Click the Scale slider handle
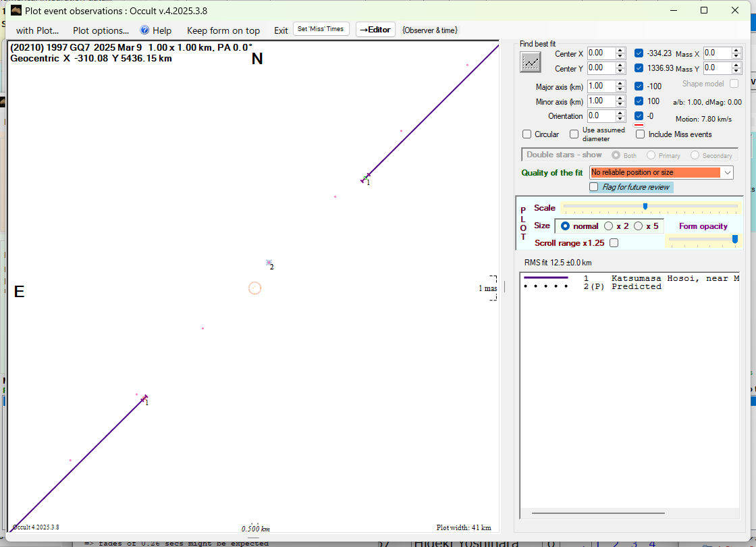The height and width of the screenshot is (547, 756). [645, 207]
